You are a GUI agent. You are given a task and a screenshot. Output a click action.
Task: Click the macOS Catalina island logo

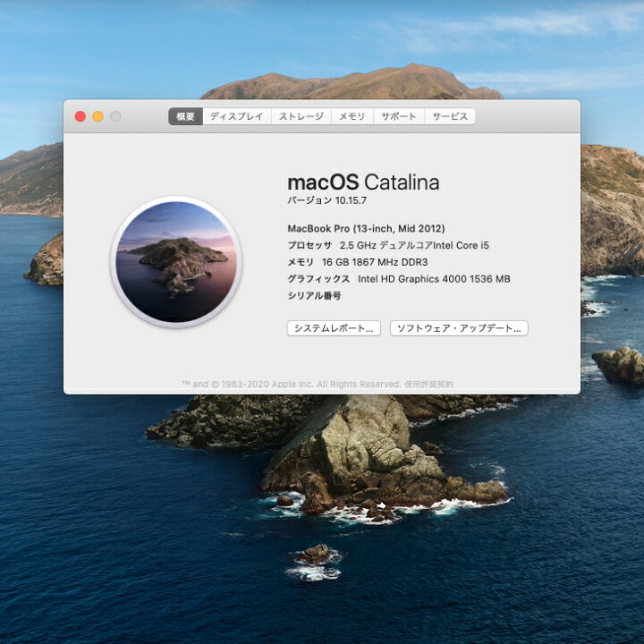[x=176, y=261]
